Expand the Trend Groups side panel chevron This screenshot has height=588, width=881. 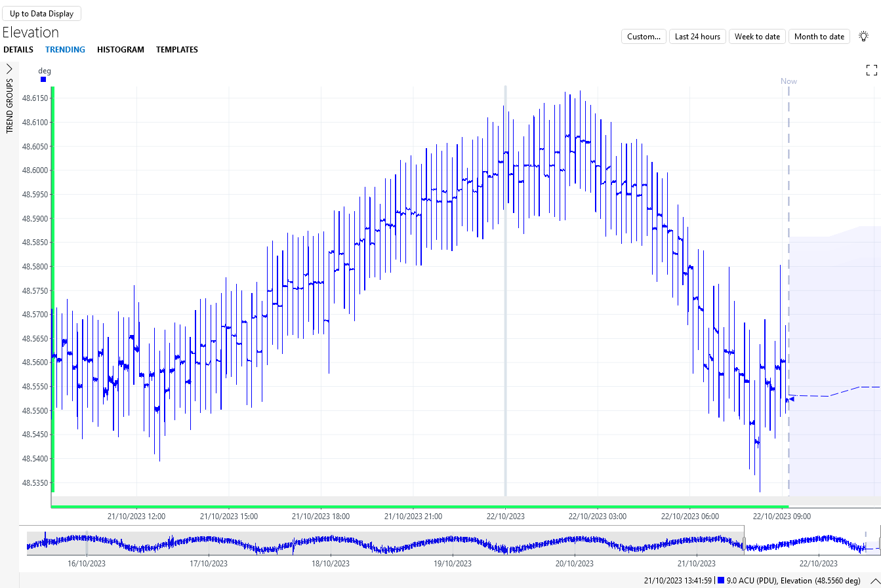pos(9,68)
